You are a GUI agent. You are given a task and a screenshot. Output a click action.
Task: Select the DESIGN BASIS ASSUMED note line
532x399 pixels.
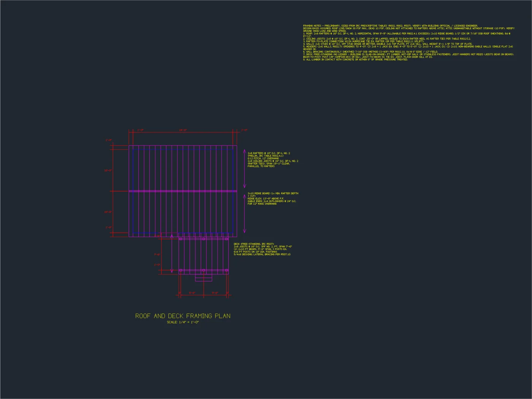pos(408,30)
